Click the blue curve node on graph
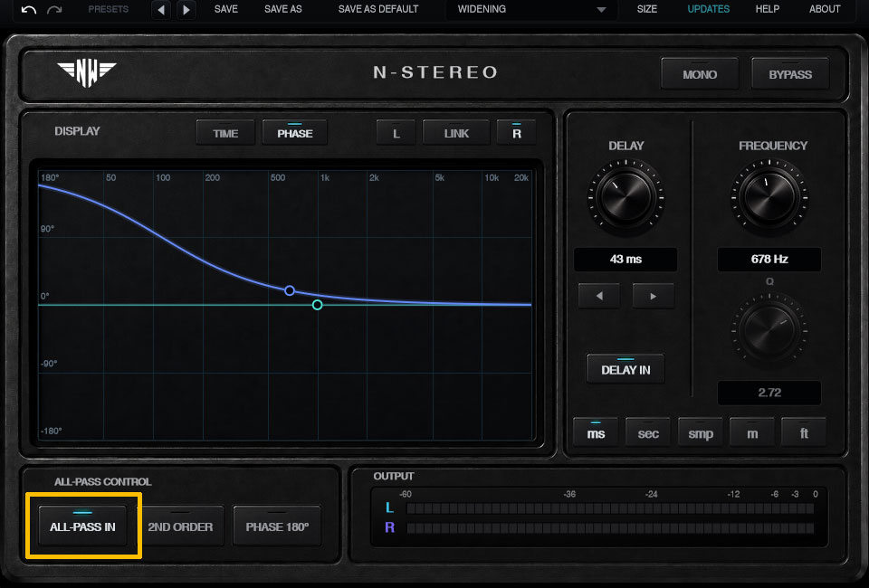This screenshot has height=588, width=869. pyautogui.click(x=290, y=290)
